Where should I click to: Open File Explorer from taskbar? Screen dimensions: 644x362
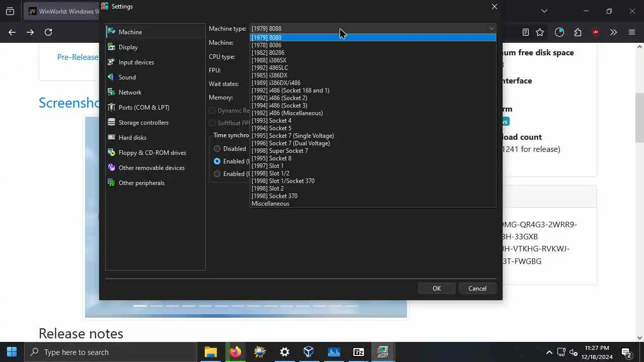pos(210,352)
